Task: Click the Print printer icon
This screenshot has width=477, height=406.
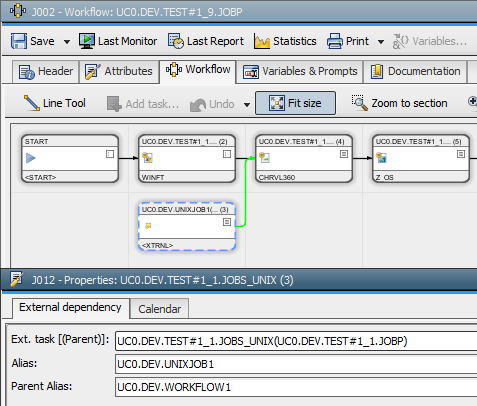Action: pos(335,41)
